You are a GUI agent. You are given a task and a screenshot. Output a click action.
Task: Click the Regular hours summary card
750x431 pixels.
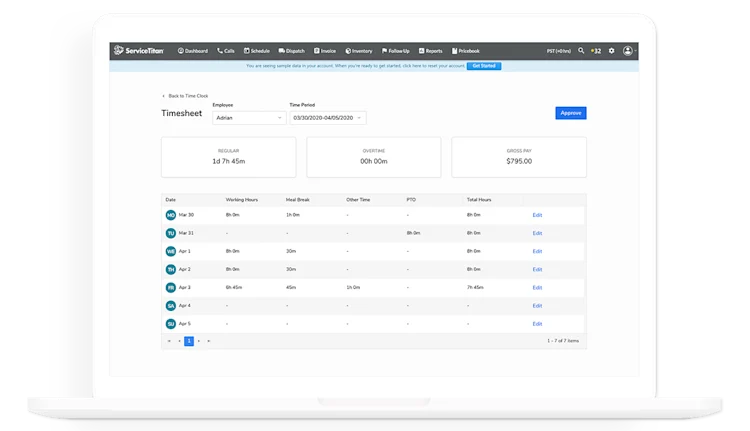coord(229,157)
